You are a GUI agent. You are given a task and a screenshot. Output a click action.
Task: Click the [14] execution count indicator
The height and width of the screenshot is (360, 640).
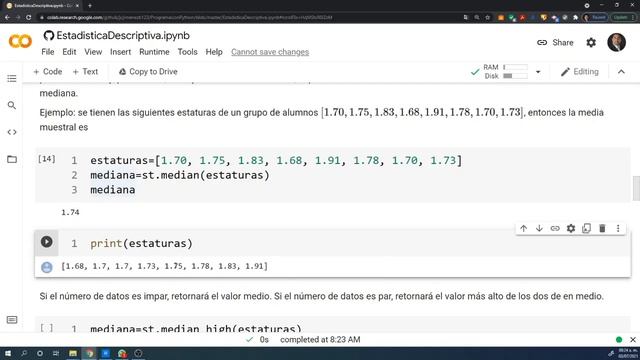point(47,159)
